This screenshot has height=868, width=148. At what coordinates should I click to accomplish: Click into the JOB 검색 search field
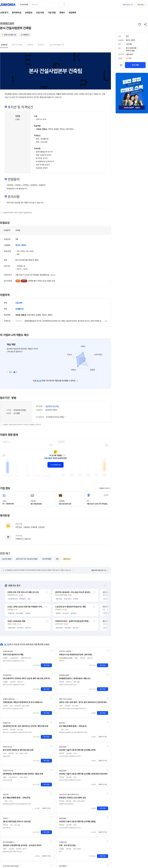pos(46,5)
